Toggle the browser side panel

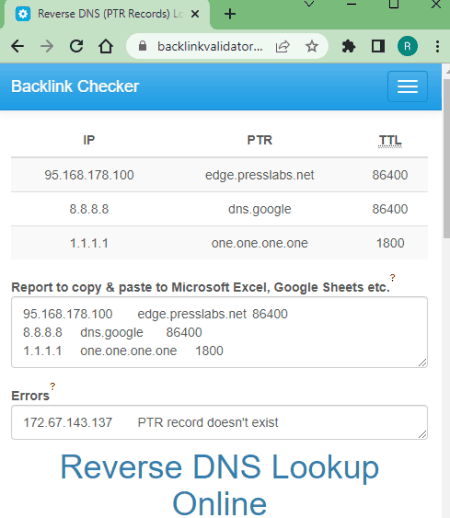(378, 46)
